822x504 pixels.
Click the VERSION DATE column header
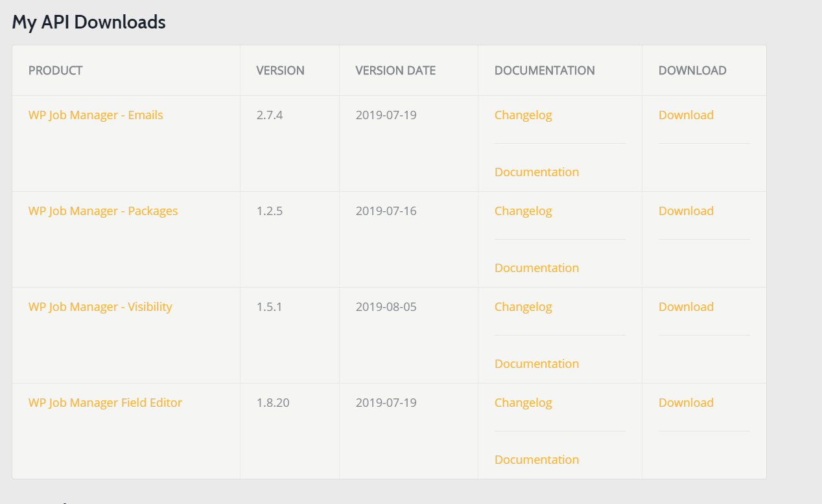395,71
